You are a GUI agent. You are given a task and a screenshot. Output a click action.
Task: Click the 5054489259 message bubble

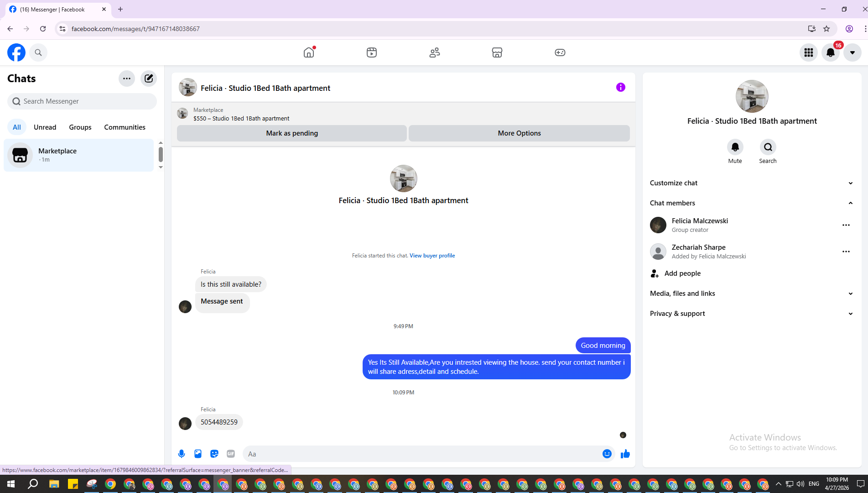pos(219,422)
